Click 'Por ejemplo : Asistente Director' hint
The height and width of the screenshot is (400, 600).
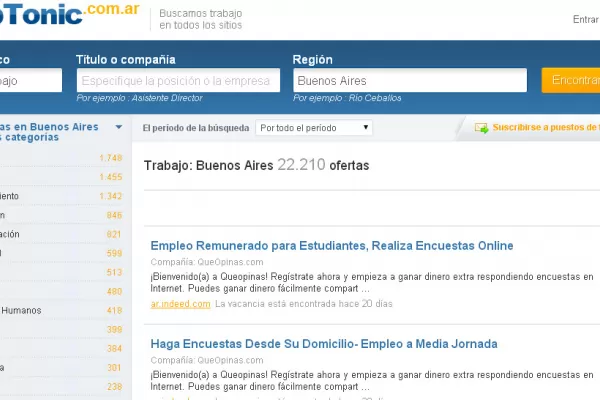[140, 98]
